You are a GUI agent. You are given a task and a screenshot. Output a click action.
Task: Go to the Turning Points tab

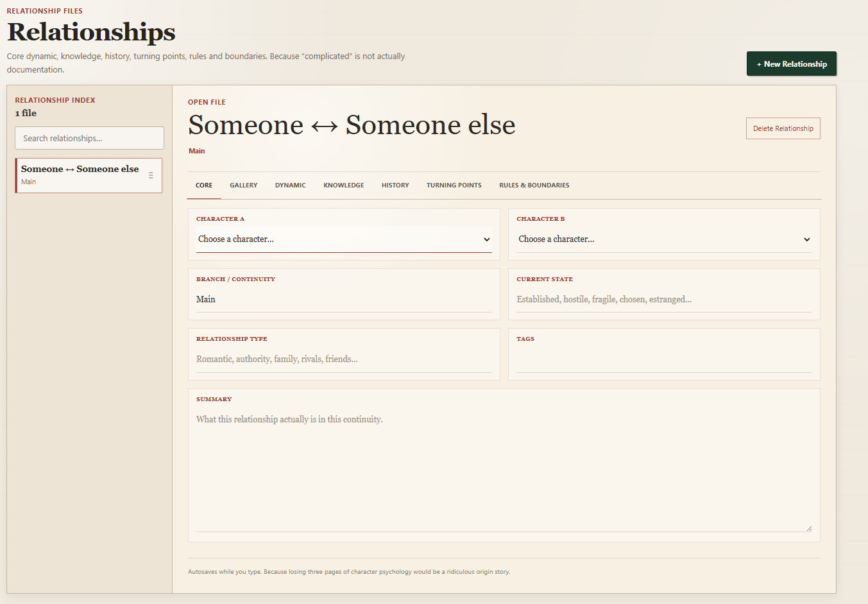click(x=454, y=186)
